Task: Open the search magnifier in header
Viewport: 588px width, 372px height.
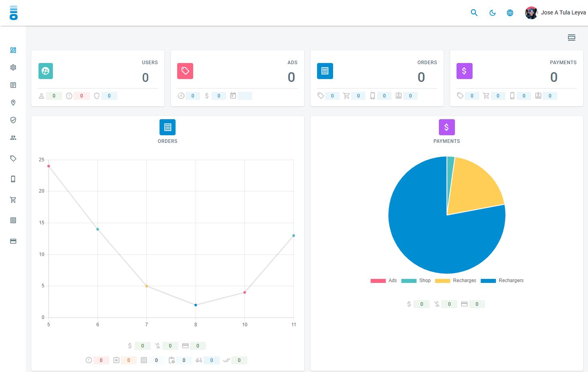Action: 474,13
